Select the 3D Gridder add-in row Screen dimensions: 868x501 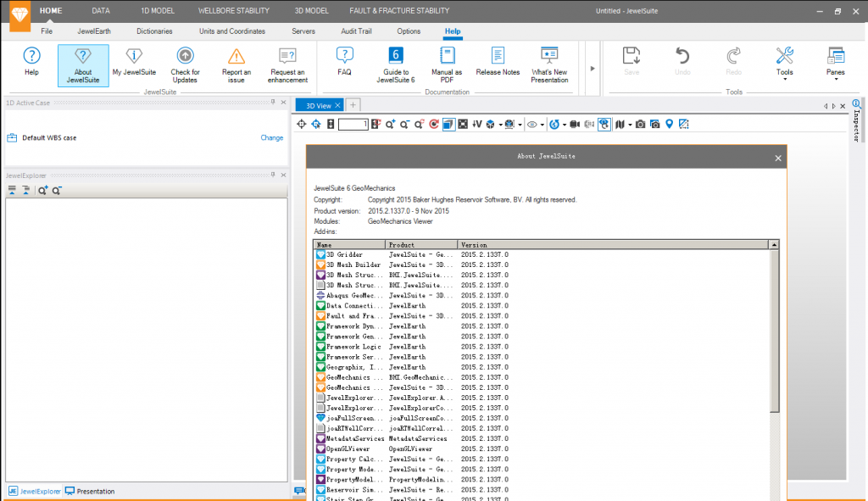(542, 254)
